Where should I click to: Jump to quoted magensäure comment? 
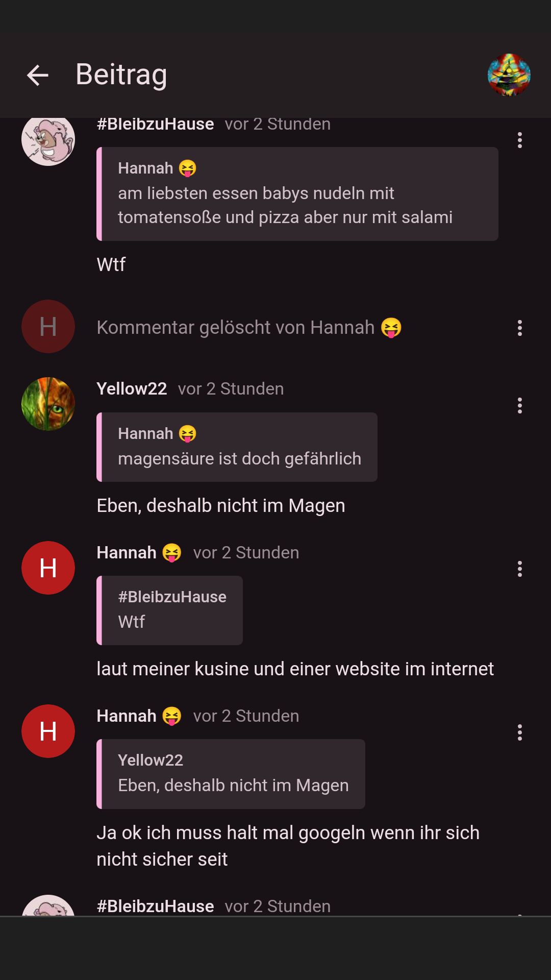(x=237, y=447)
